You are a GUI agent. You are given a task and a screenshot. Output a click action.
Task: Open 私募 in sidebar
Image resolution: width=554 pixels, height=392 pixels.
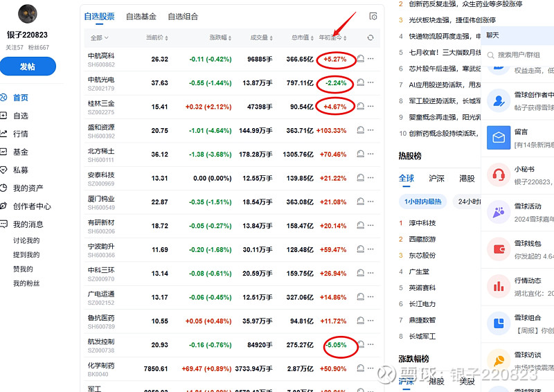[x=21, y=170]
